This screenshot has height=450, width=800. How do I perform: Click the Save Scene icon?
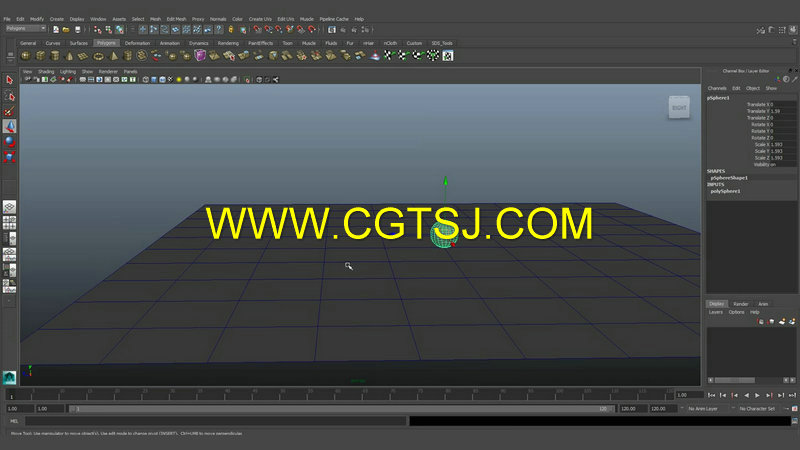pyautogui.click(x=78, y=30)
